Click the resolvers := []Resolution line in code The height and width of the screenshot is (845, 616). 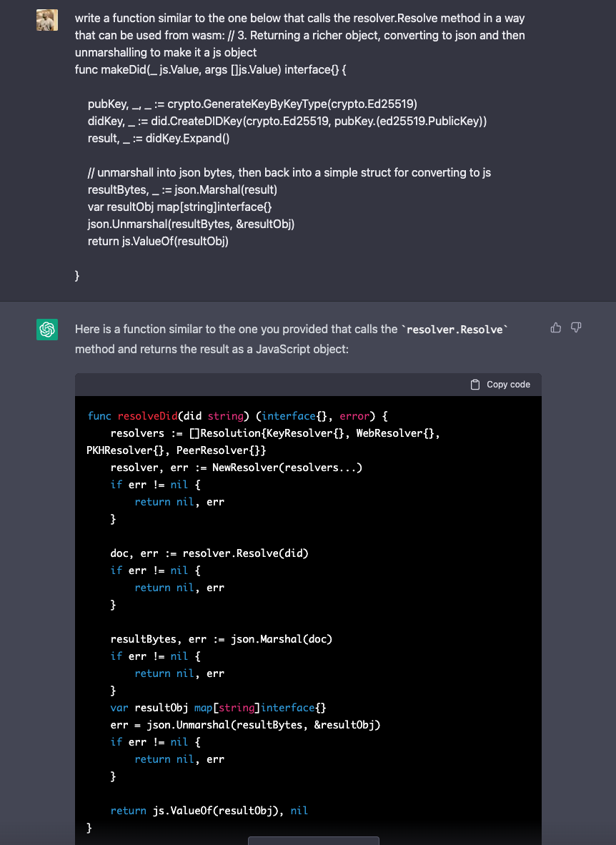click(x=274, y=433)
